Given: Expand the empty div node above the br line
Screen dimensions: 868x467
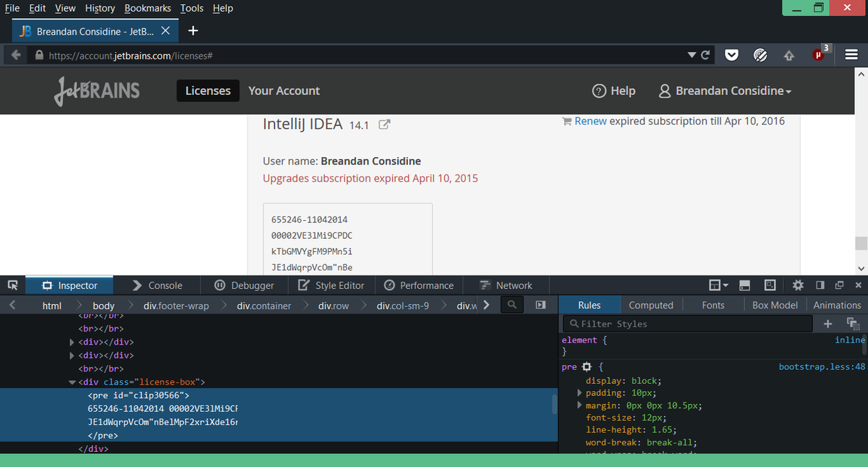Looking at the screenshot, I should click(x=72, y=355).
